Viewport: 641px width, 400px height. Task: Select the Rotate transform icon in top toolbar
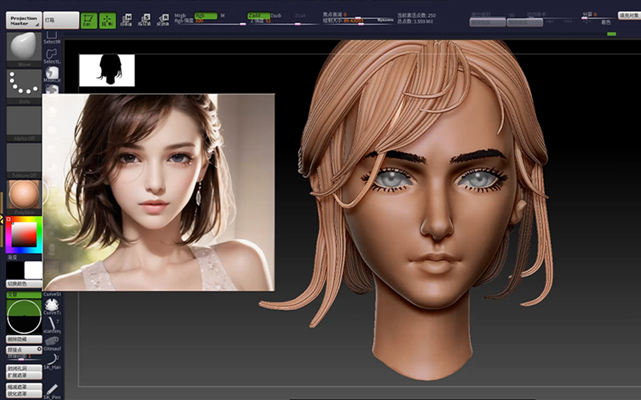[x=163, y=20]
